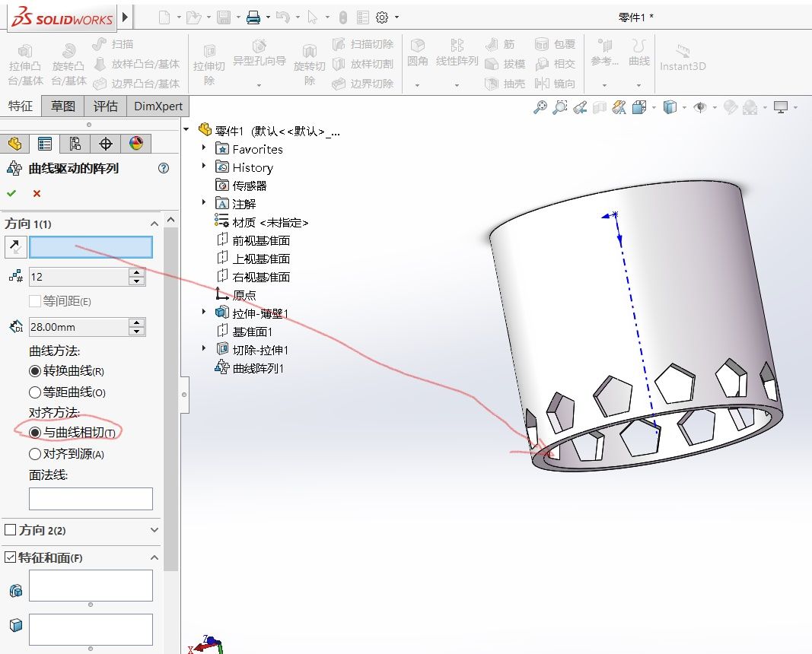Click the Section View icon
812x654 pixels.
point(599,107)
